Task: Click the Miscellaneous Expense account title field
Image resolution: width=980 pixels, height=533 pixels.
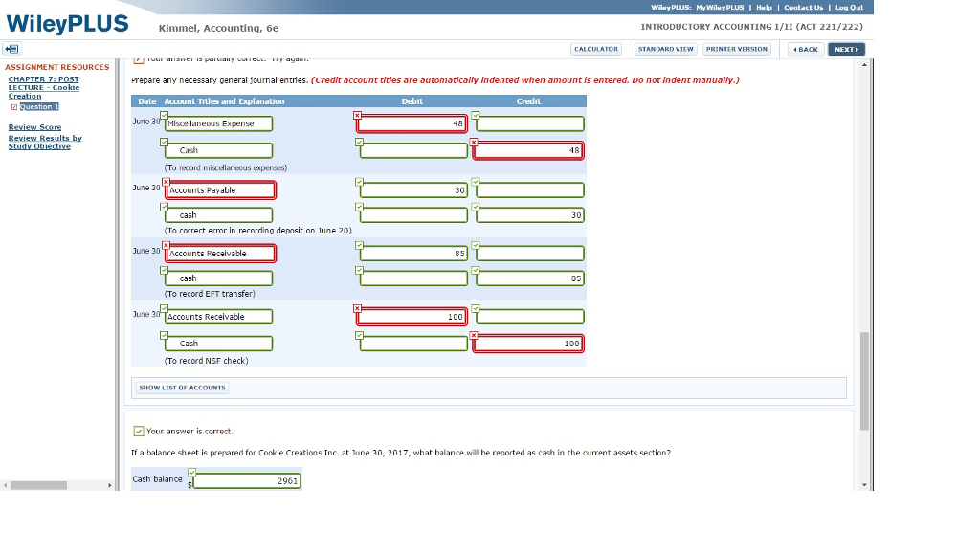Action: coord(218,123)
